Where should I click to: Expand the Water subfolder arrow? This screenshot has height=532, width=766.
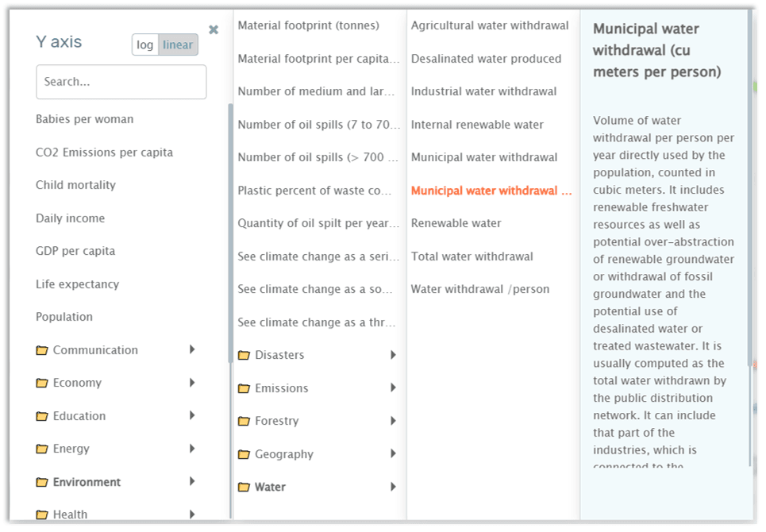pos(393,488)
